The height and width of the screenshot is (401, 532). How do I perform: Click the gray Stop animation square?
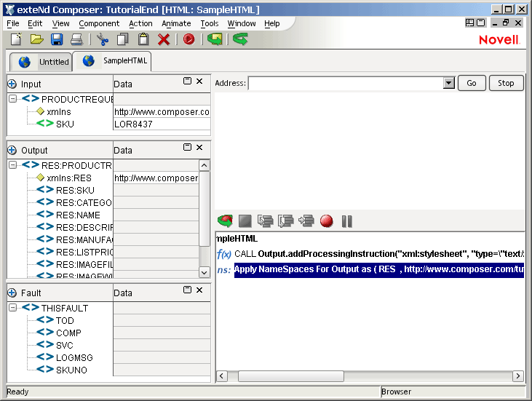(x=245, y=221)
